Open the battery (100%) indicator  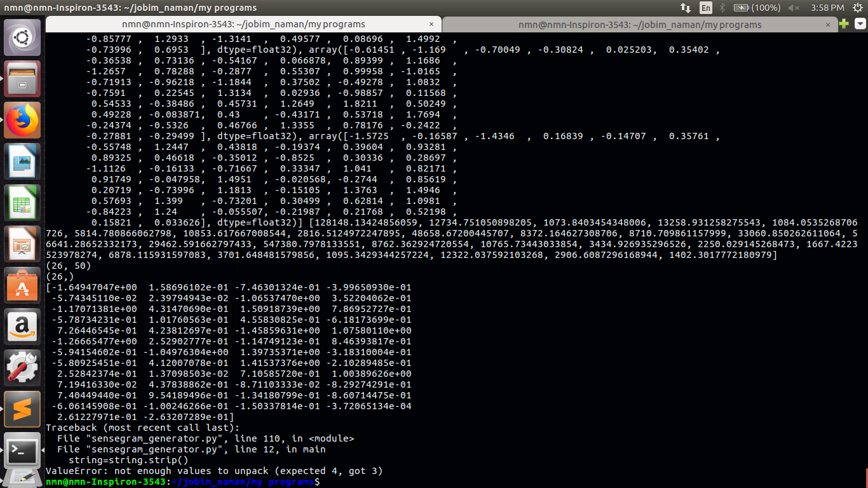[x=757, y=8]
